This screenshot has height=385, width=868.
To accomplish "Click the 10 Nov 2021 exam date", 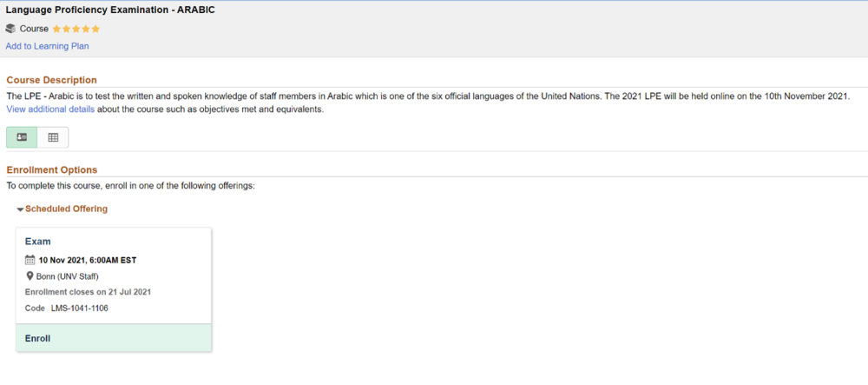I will point(87,260).
